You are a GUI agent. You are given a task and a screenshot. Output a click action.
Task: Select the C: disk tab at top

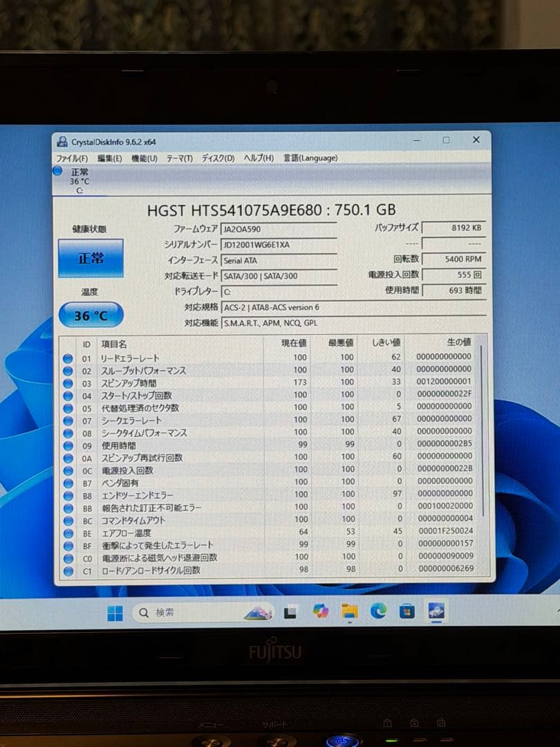point(79,181)
